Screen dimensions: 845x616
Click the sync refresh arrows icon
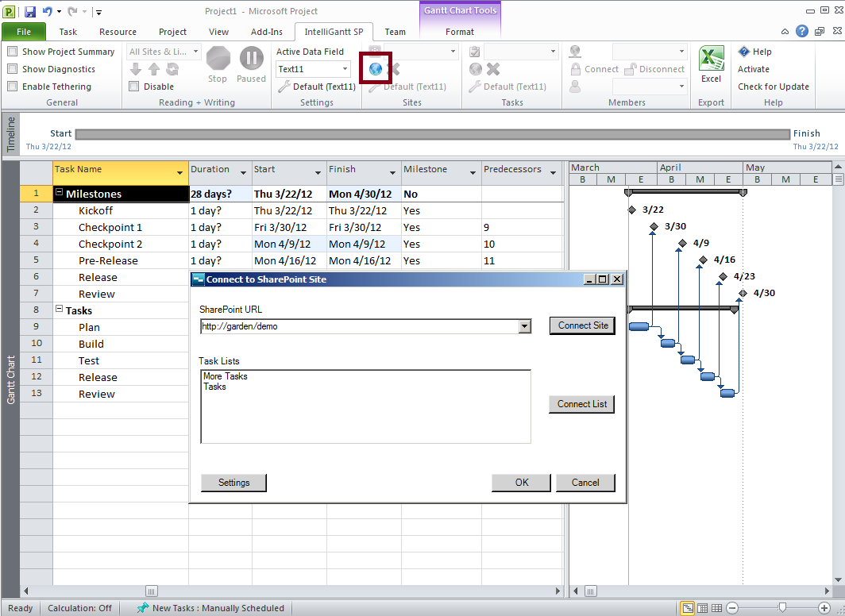click(x=172, y=69)
